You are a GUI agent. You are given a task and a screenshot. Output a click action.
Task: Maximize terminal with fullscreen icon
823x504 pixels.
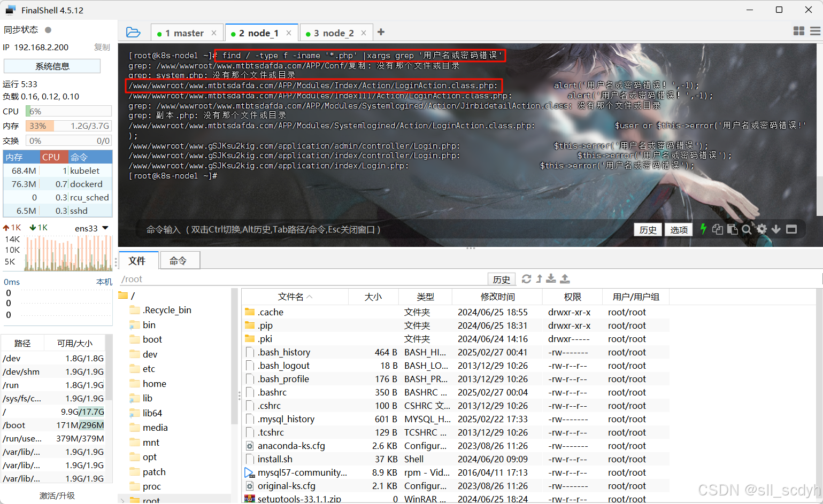pyautogui.click(x=791, y=229)
